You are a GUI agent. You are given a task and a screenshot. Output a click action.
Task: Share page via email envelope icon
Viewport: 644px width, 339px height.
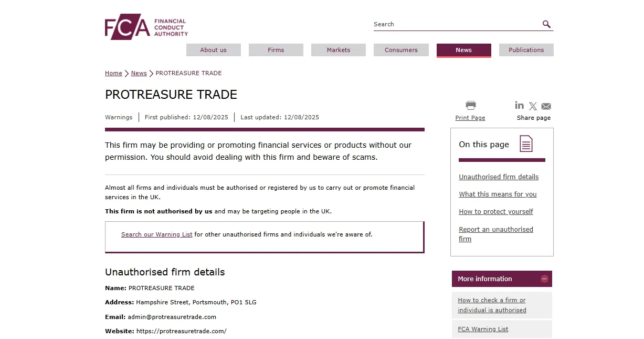pyautogui.click(x=546, y=106)
